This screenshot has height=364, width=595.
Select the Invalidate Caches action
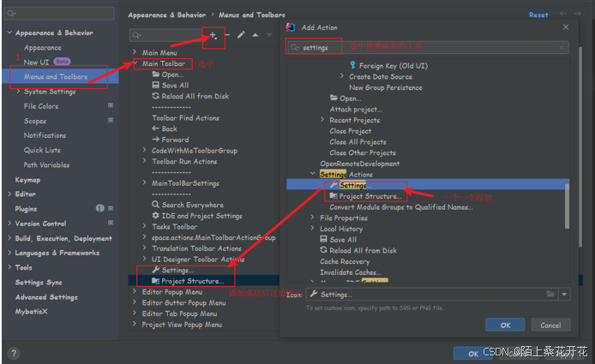351,272
